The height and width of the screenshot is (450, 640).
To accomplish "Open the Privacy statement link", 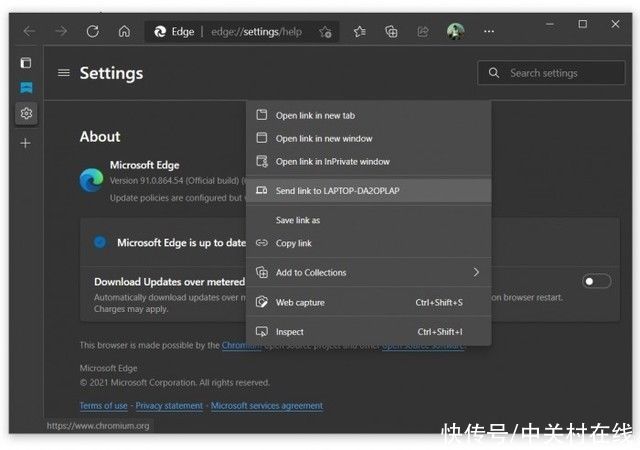I will pos(169,405).
